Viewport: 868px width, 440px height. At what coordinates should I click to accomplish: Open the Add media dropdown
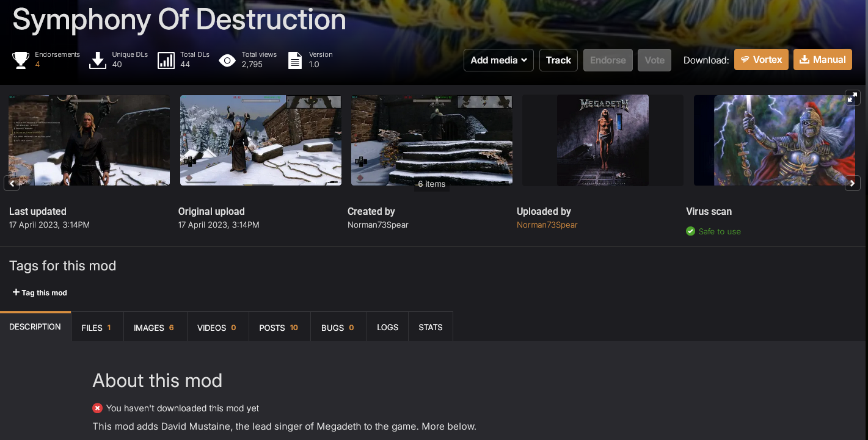click(498, 60)
